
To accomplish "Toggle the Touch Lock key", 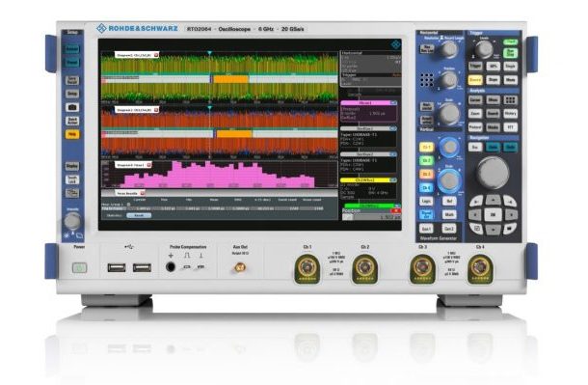I will [72, 179].
